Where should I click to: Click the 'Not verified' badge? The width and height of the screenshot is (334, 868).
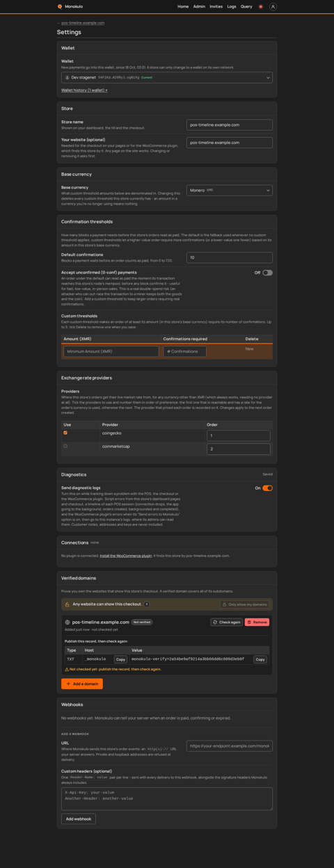pyautogui.click(x=142, y=622)
